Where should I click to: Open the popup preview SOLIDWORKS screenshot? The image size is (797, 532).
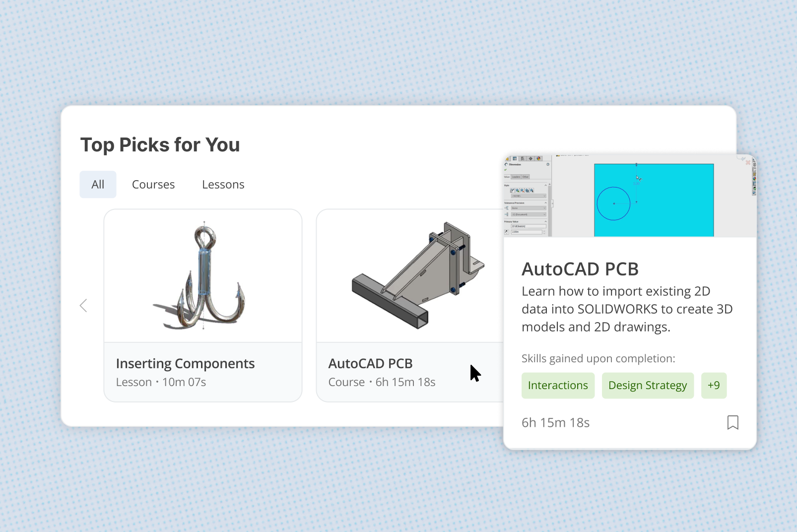pyautogui.click(x=630, y=196)
